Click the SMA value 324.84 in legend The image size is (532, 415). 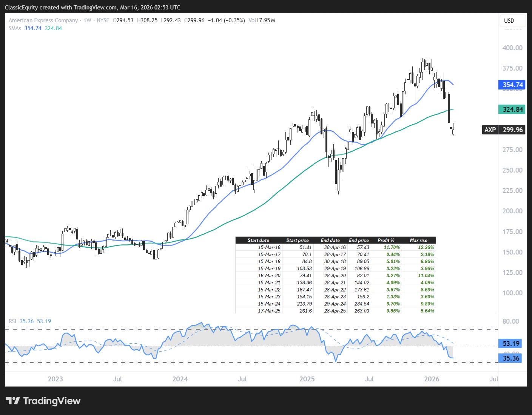pos(53,28)
